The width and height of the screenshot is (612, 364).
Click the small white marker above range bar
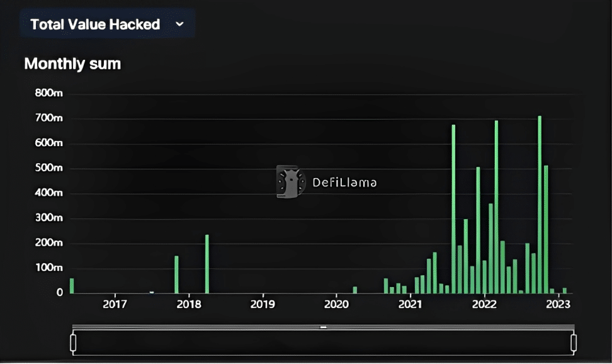(323, 327)
